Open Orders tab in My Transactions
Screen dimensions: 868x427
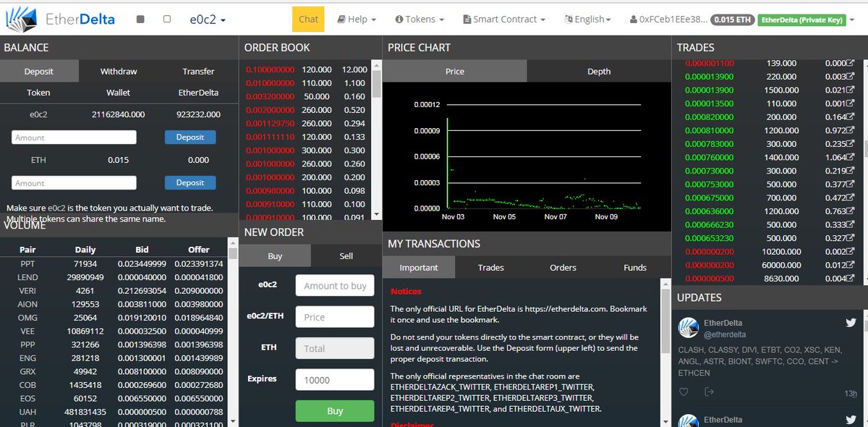pos(563,267)
